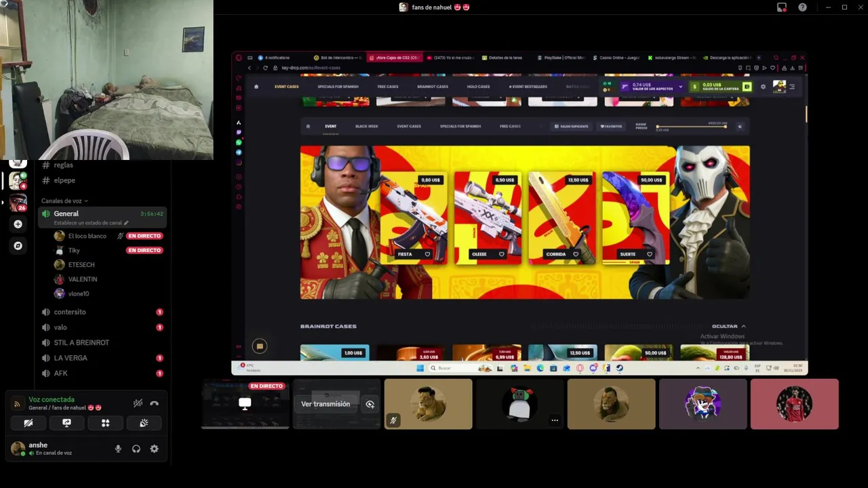Open user settings gear
Screen dimensions: 868x488
pos(154,449)
